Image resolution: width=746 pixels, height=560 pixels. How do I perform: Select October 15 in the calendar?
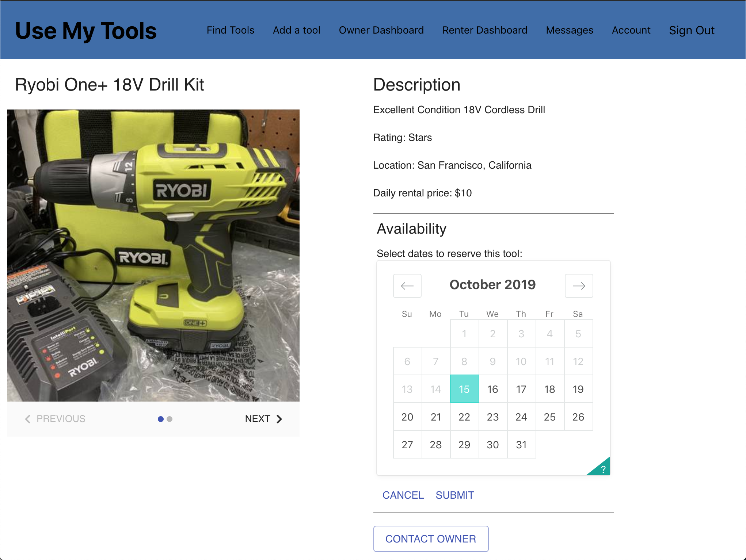tap(464, 389)
